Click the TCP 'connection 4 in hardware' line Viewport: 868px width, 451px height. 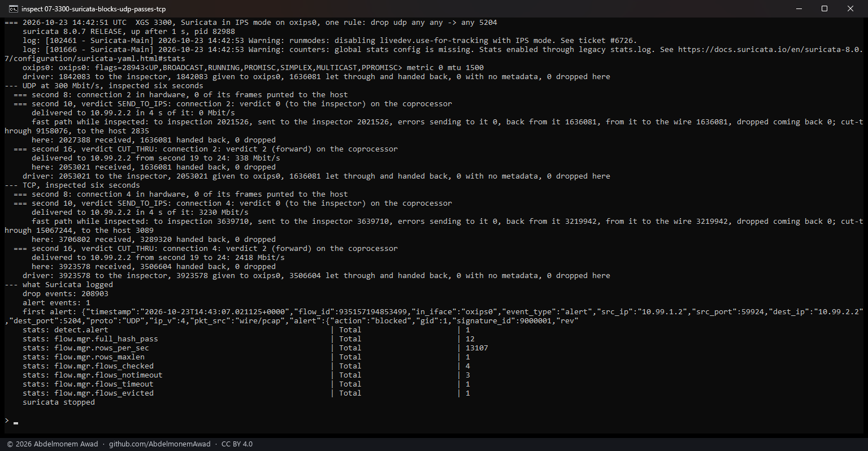coord(181,194)
